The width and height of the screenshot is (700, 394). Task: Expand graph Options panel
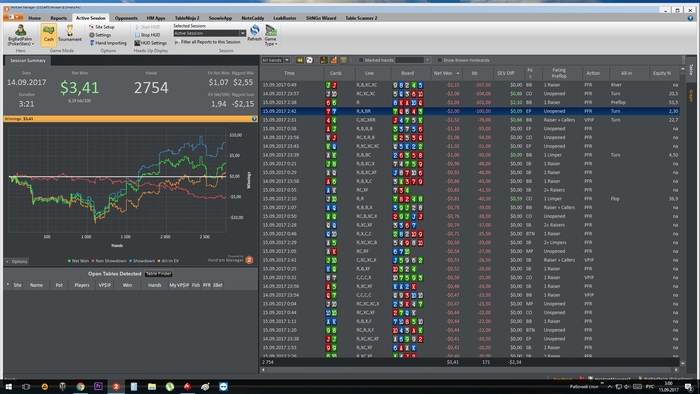17,261
